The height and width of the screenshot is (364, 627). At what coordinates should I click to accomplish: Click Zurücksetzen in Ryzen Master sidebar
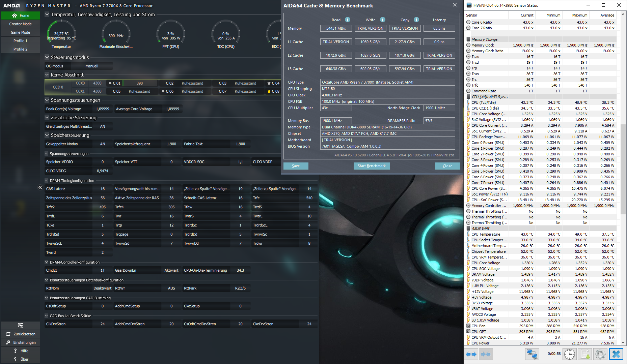click(21, 334)
